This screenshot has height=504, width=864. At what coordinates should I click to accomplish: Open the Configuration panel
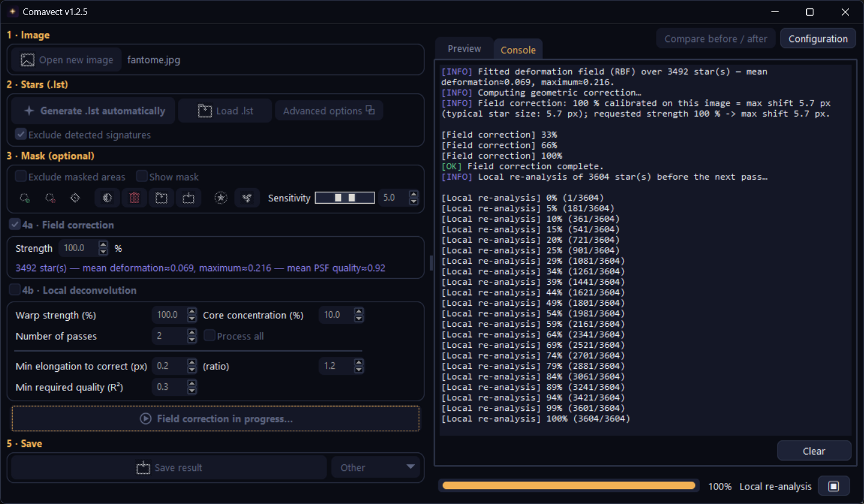coord(818,38)
